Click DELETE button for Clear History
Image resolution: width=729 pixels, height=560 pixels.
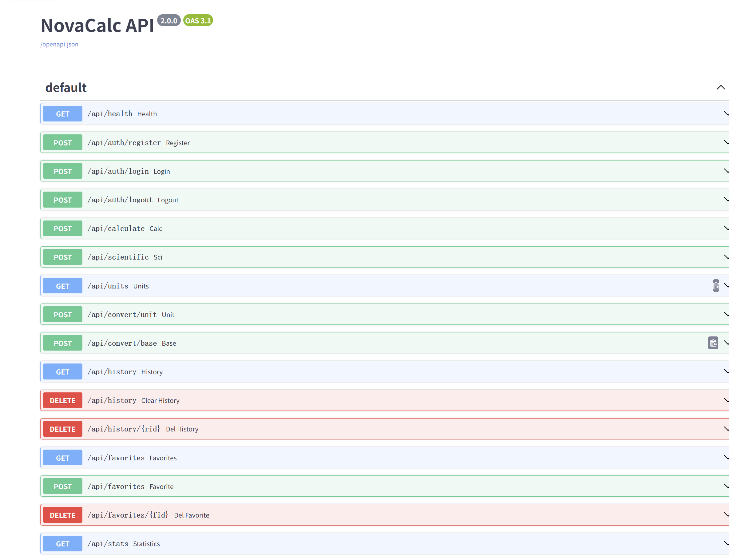[63, 400]
